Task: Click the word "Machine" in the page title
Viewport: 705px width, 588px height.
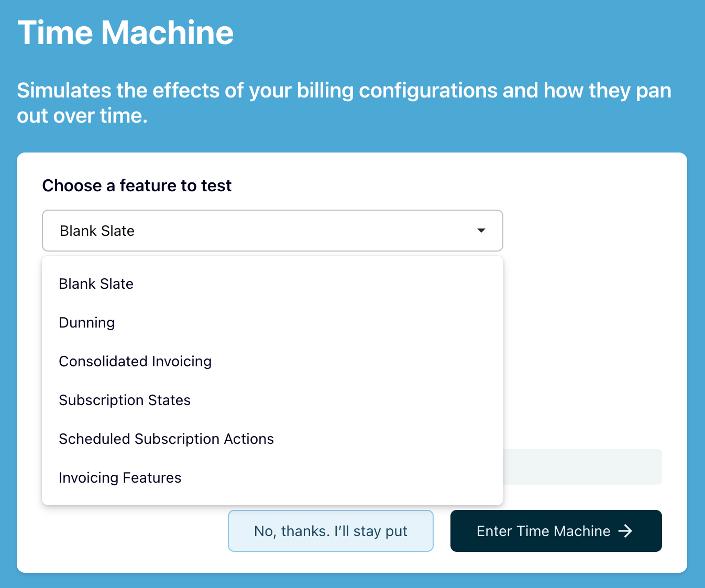Action: pyautogui.click(x=167, y=32)
